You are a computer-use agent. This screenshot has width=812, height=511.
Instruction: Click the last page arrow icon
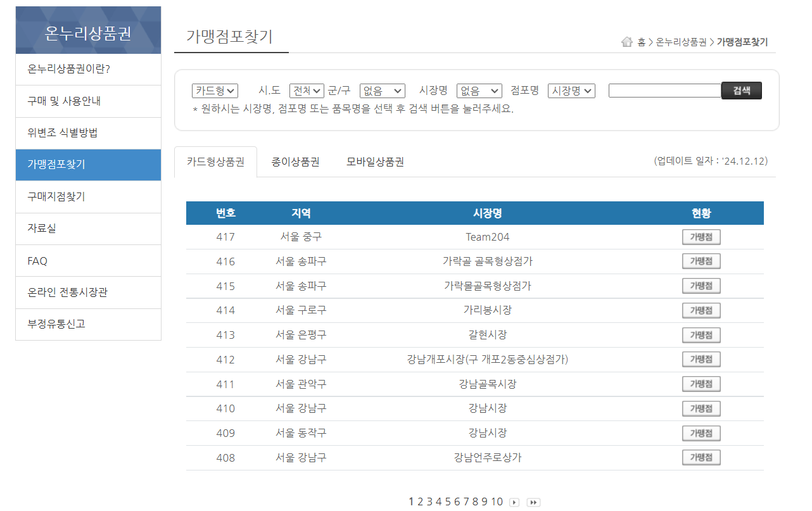click(533, 502)
